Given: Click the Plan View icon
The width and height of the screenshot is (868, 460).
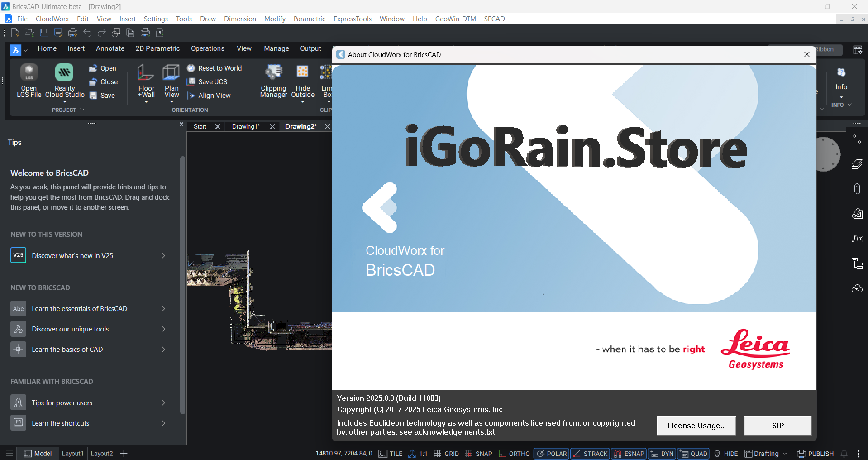Looking at the screenshot, I should [171, 73].
